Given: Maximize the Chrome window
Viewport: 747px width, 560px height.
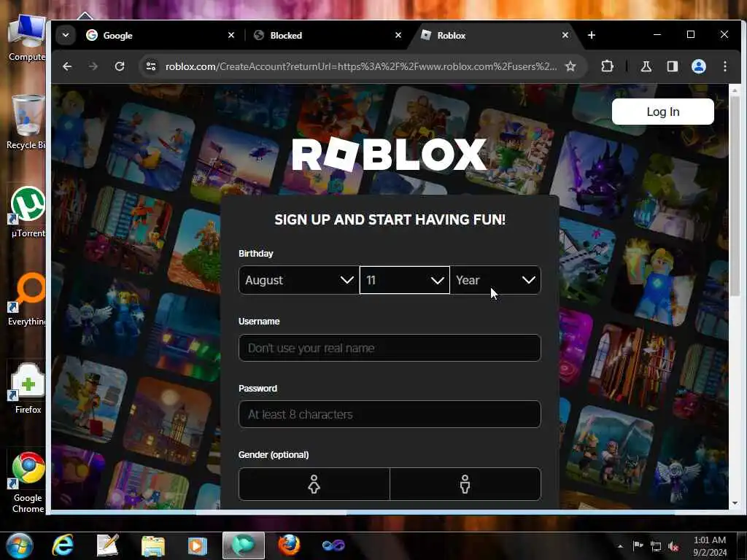Looking at the screenshot, I should (x=690, y=35).
